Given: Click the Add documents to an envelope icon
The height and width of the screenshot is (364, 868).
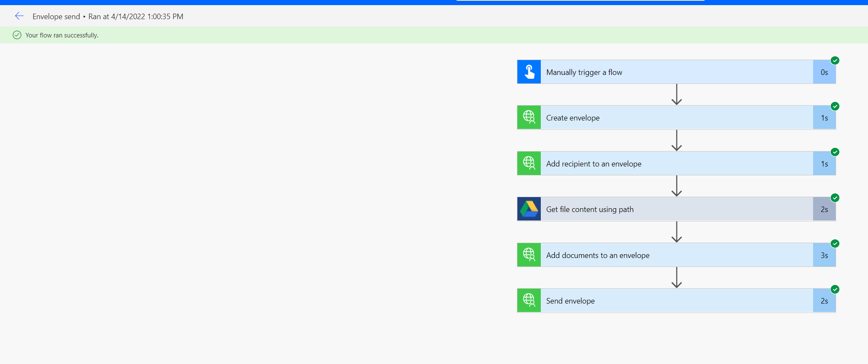Looking at the screenshot, I should (x=529, y=255).
